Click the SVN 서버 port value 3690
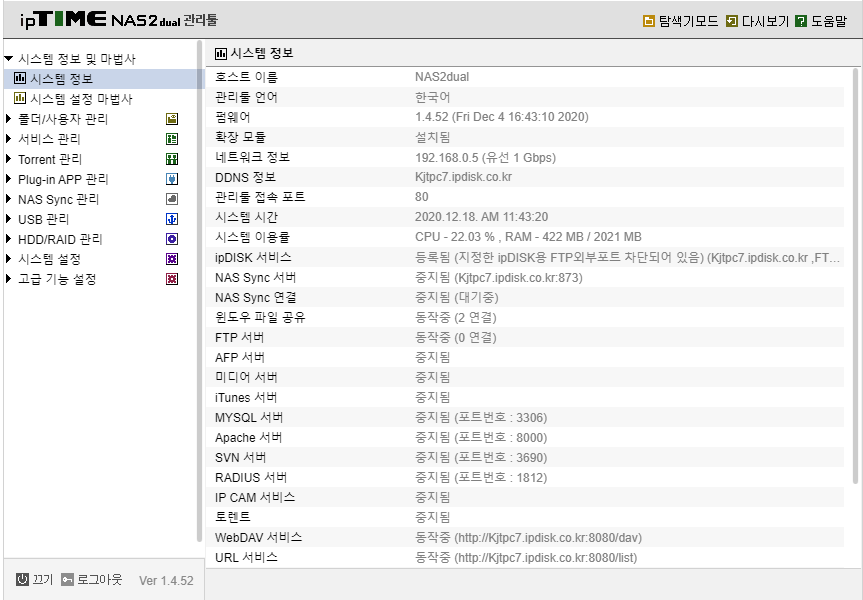The image size is (863, 600). pyautogui.click(x=530, y=458)
